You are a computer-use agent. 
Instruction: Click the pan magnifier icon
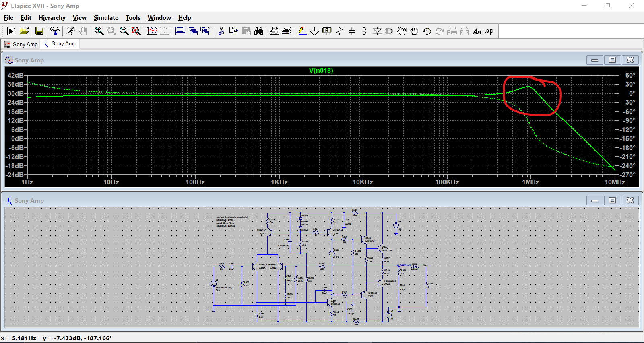[111, 31]
